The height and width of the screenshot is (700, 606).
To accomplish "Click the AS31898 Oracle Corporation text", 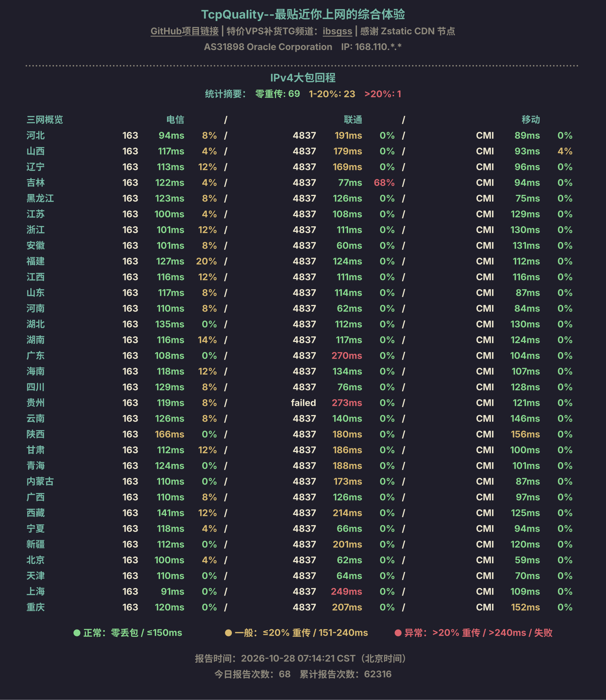I will (268, 47).
